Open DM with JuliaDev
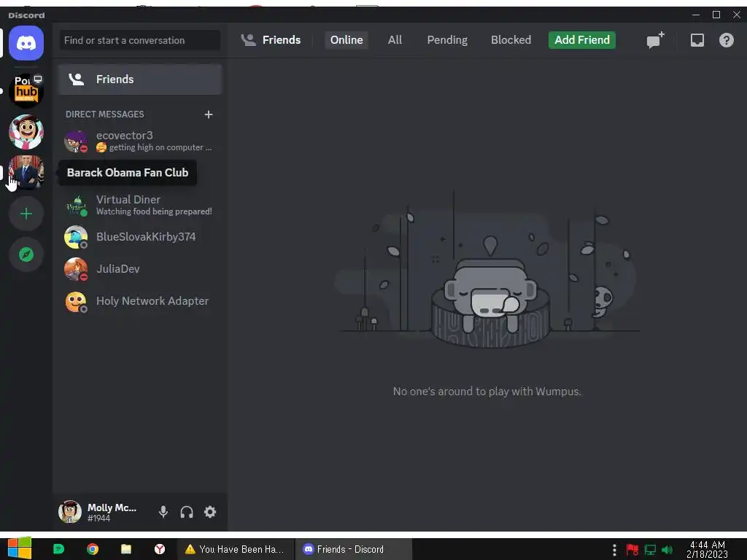The height and width of the screenshot is (560, 747). coord(140,269)
